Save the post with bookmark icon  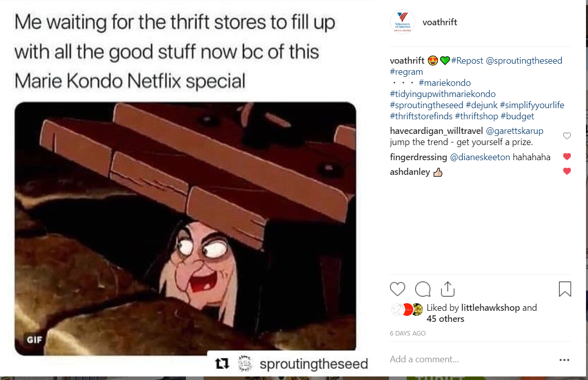pos(565,289)
